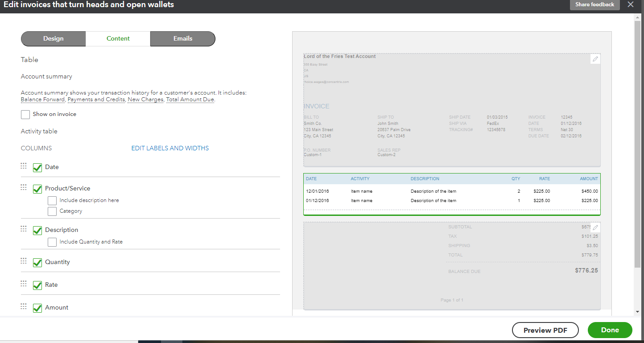The width and height of the screenshot is (644, 343).
Task: Toggle the Category checkbox under Product/Service
Action: [x=52, y=211]
